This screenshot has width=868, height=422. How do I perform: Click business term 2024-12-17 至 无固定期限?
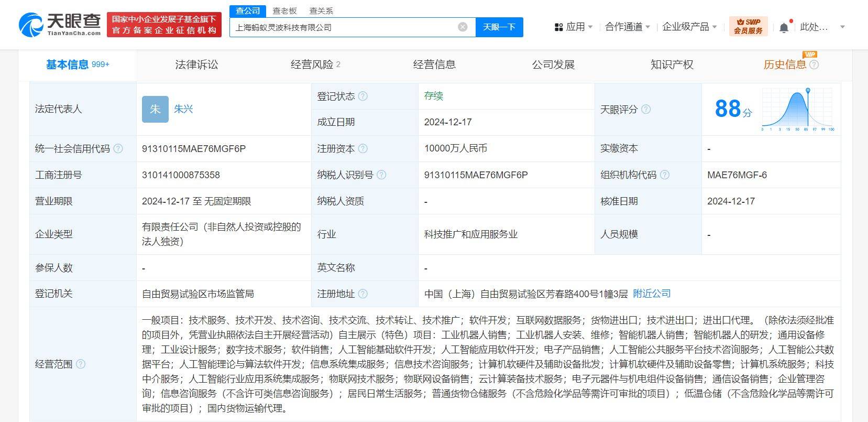pyautogui.click(x=196, y=201)
